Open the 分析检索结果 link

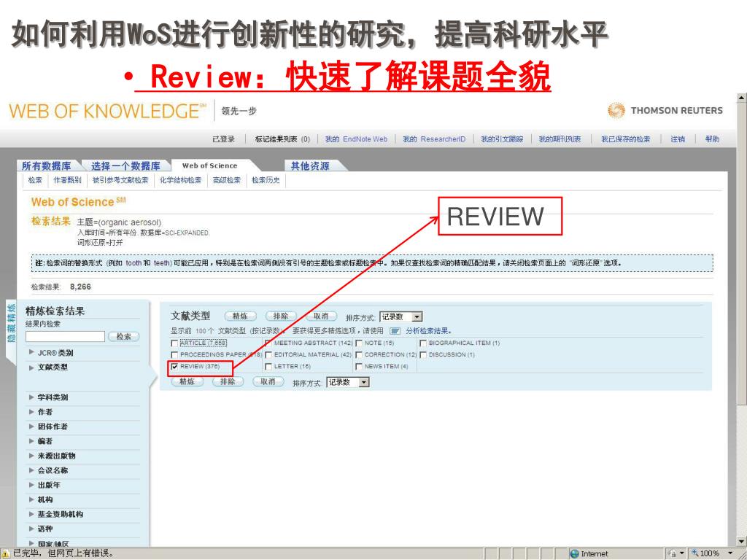(428, 331)
